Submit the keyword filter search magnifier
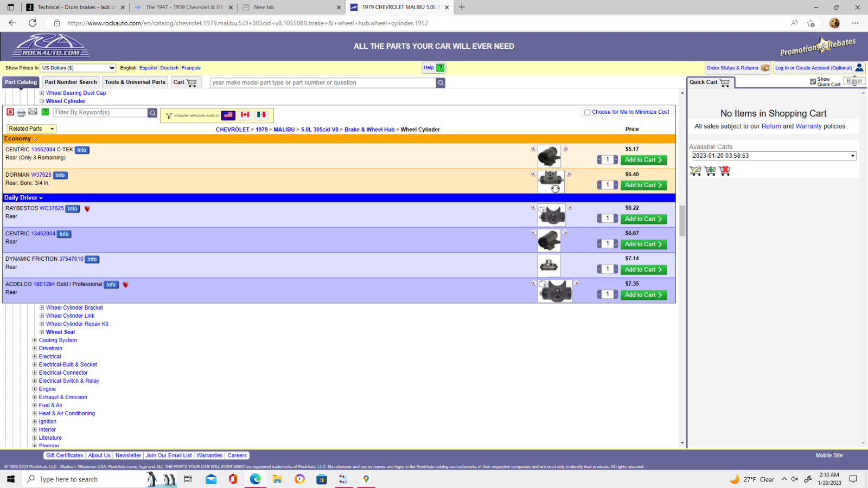868x488 pixels. tap(153, 113)
